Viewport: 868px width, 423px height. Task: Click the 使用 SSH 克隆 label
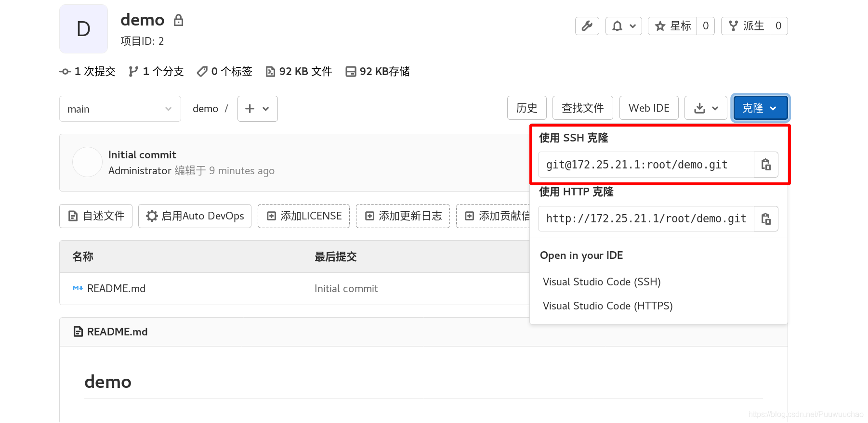click(x=573, y=138)
